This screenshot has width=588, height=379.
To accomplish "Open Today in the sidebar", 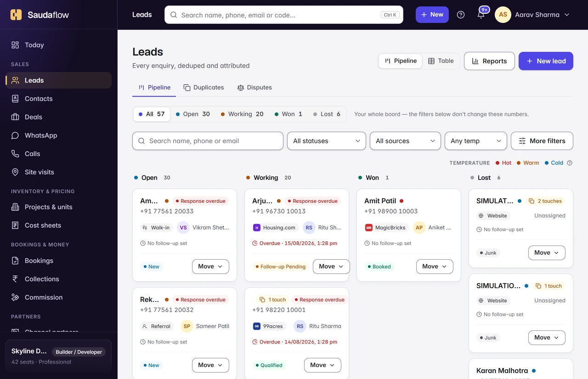I will [58, 45].
